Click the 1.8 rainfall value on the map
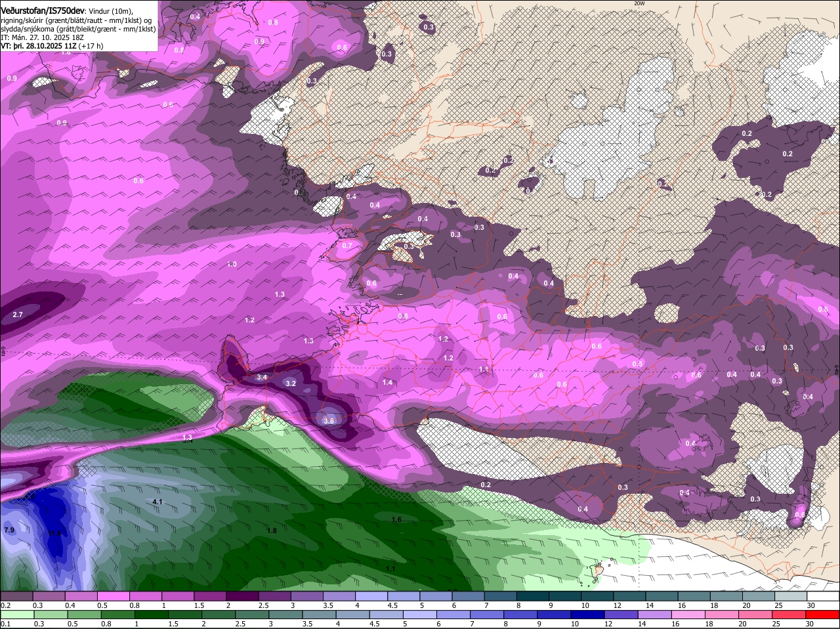Viewport: 840px width, 629px height. (272, 531)
